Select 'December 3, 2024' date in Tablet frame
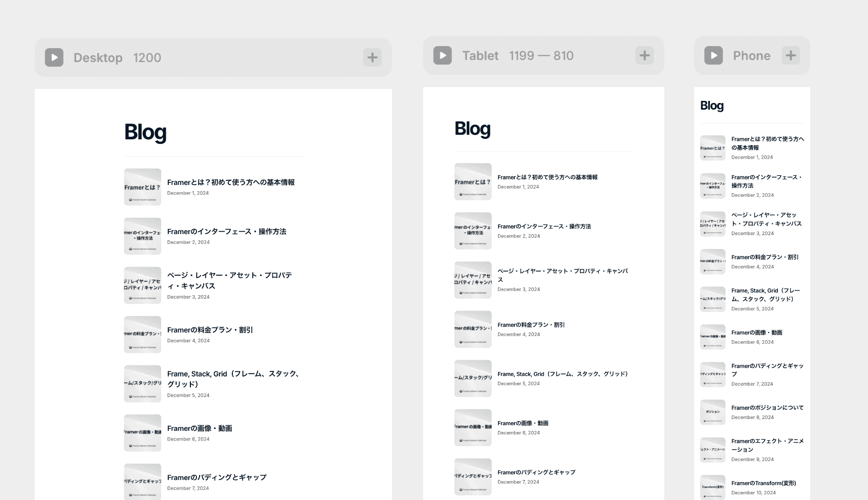The width and height of the screenshot is (868, 500). [x=518, y=289]
